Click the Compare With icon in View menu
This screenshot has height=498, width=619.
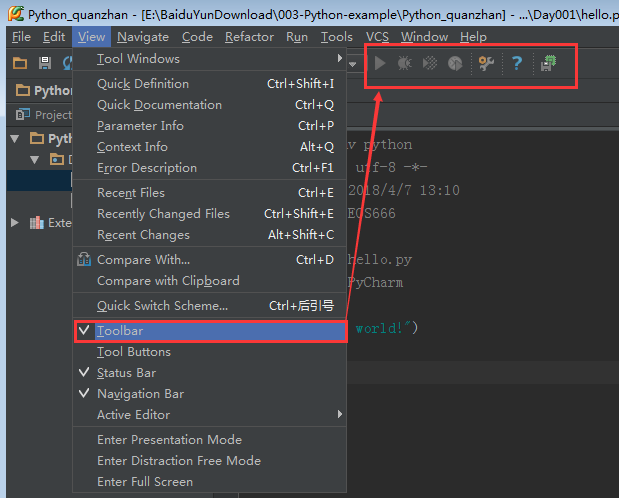[x=84, y=259]
